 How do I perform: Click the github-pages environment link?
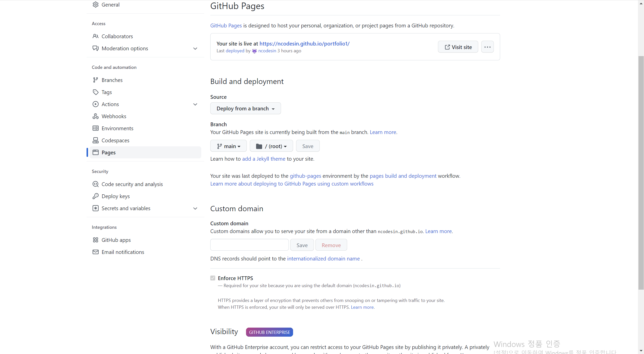tap(305, 176)
